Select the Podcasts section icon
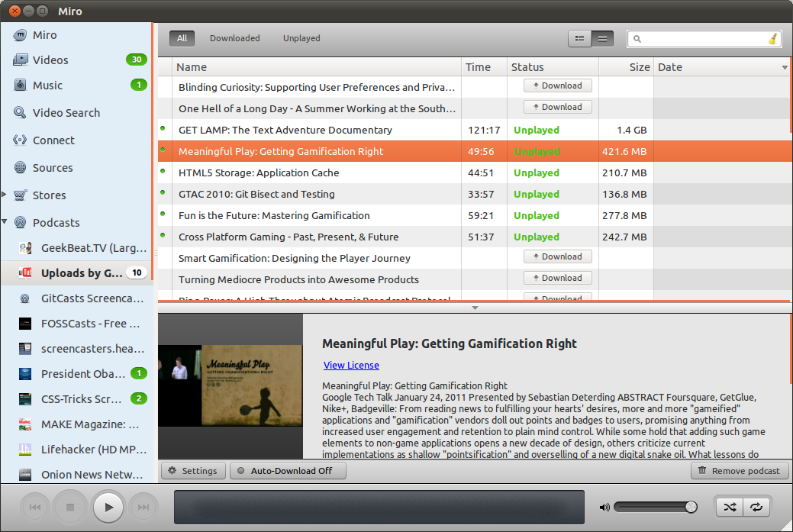Image resolution: width=793 pixels, height=532 pixels. tap(20, 222)
